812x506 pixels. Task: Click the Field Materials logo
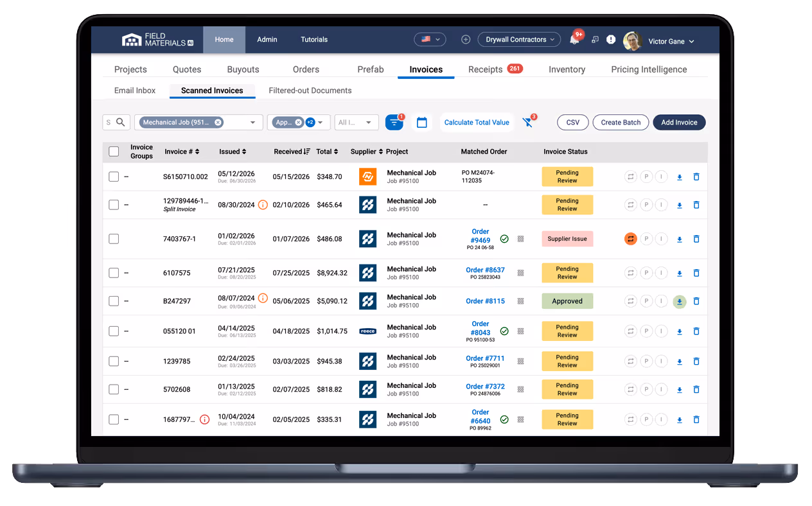click(157, 40)
